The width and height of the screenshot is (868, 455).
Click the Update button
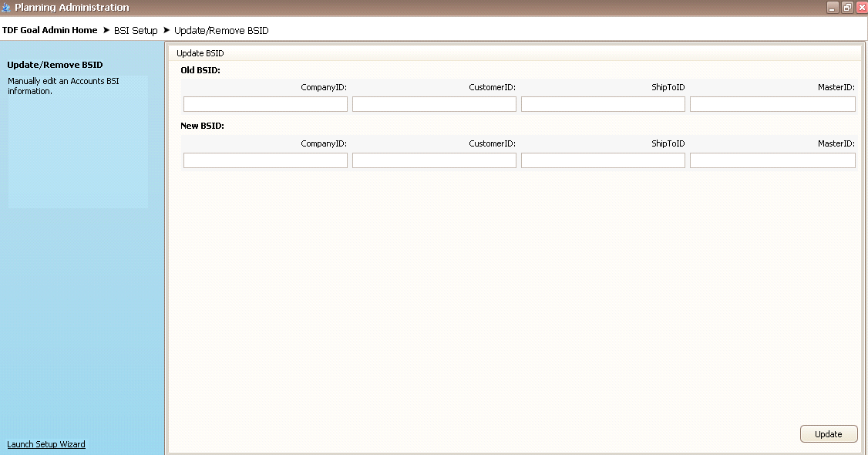[x=829, y=434]
